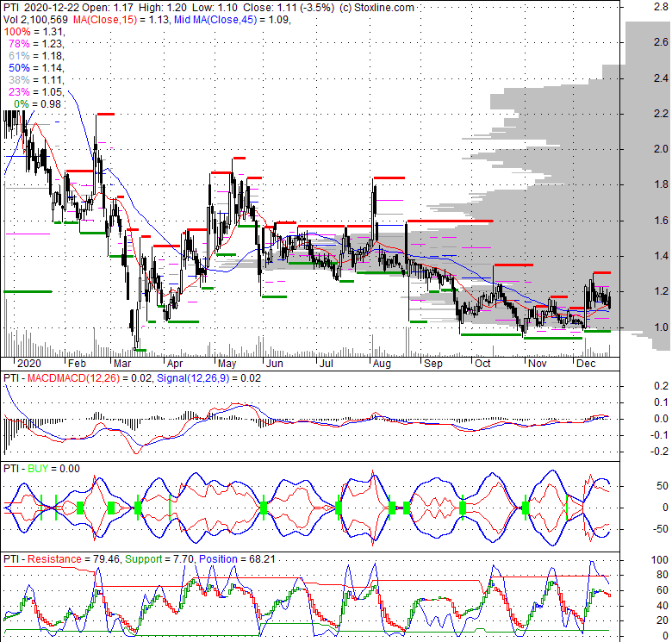Image resolution: width=672 pixels, height=642 pixels.
Task: Click the 'Apr' month label
Action: point(175,364)
